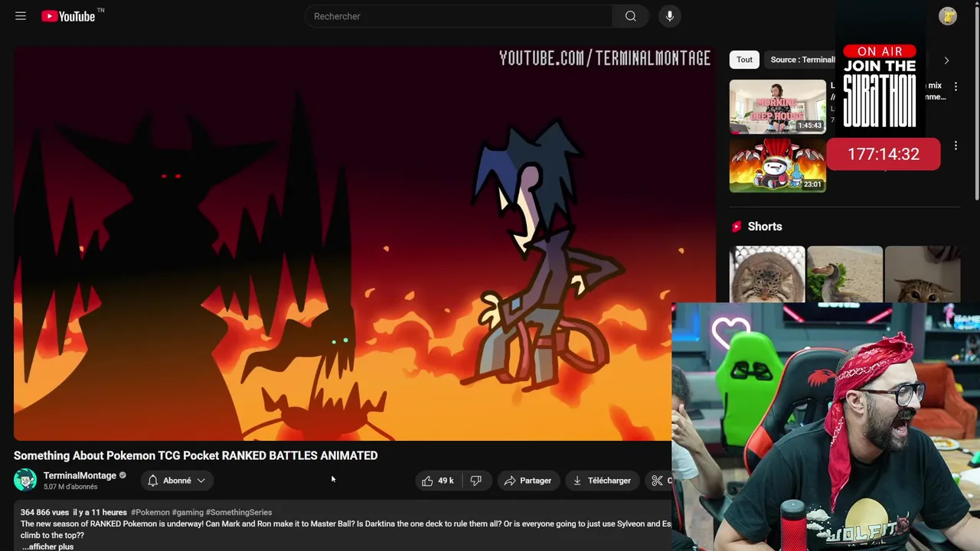The width and height of the screenshot is (980, 551).
Task: Open the TerminalMontage channel name link
Action: pyautogui.click(x=80, y=475)
